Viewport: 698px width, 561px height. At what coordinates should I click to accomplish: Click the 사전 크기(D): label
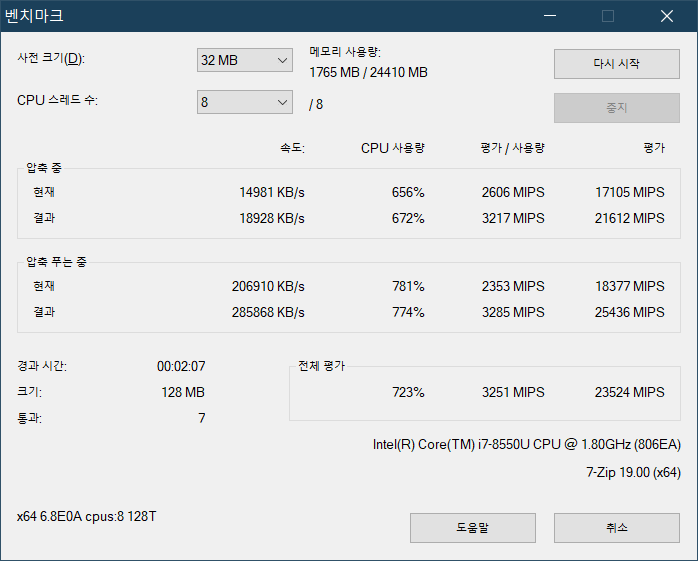(x=51, y=58)
